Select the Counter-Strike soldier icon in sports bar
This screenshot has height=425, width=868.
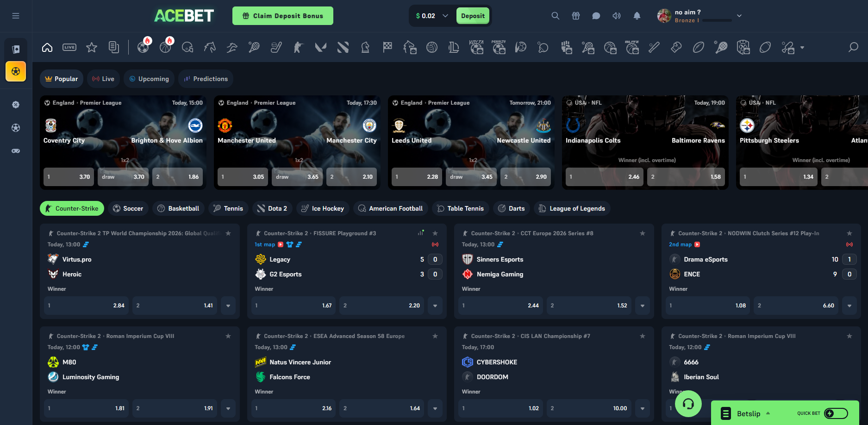coord(299,47)
